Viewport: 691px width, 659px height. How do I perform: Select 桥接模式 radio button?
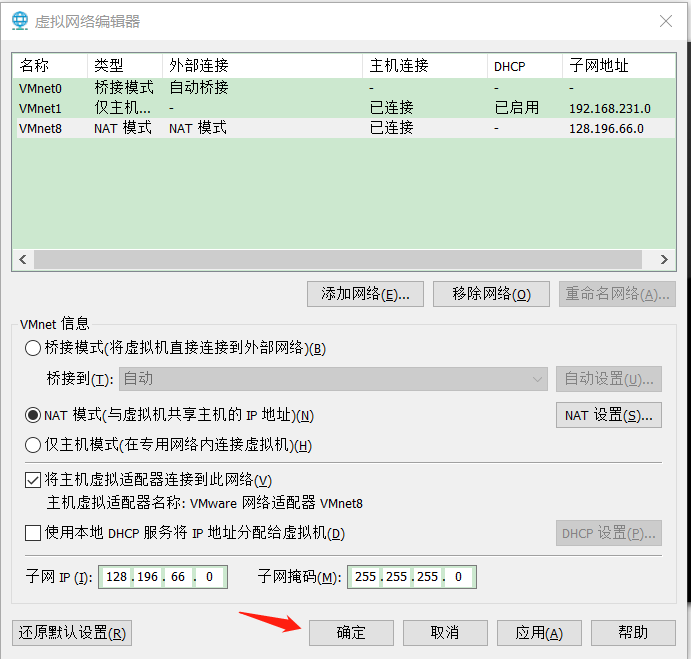coord(33,348)
